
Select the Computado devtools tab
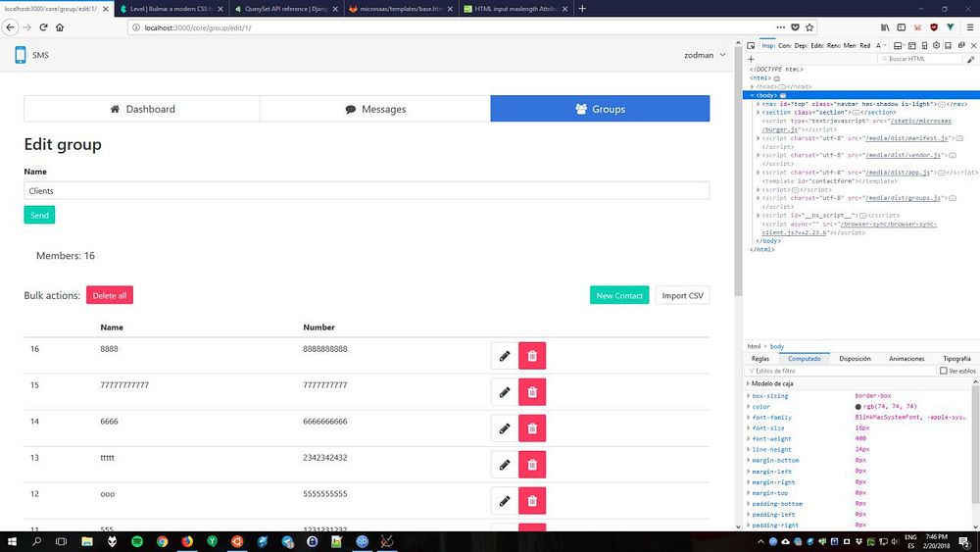point(805,359)
